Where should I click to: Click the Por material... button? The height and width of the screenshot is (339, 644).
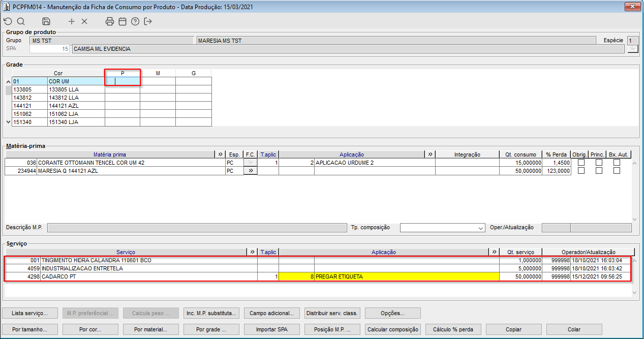point(150,329)
